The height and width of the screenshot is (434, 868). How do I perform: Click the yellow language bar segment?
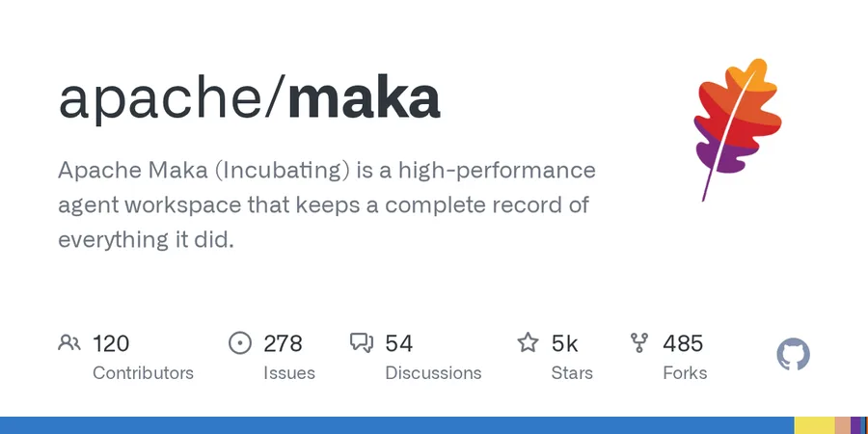[814, 425]
